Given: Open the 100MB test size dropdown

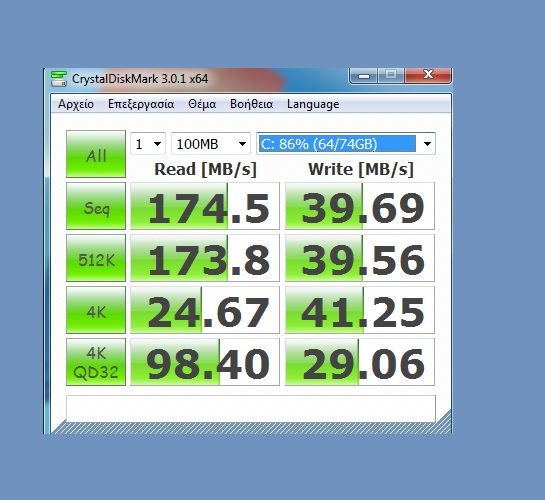Looking at the screenshot, I should [211, 144].
